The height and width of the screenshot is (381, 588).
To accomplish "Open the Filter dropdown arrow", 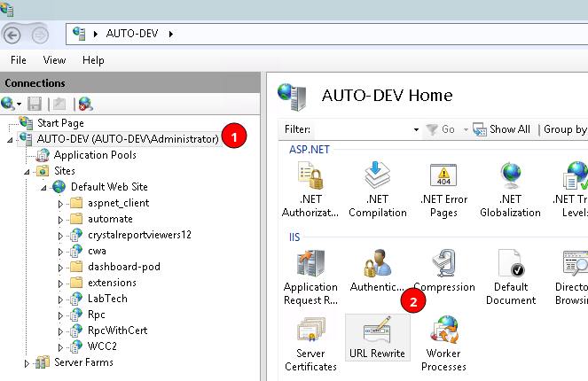I will [x=416, y=129].
